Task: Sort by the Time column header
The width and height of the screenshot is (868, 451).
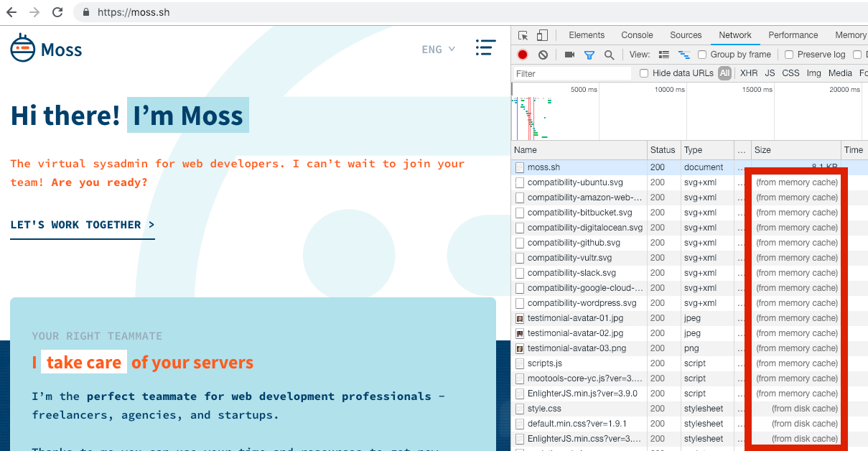Action: point(854,150)
